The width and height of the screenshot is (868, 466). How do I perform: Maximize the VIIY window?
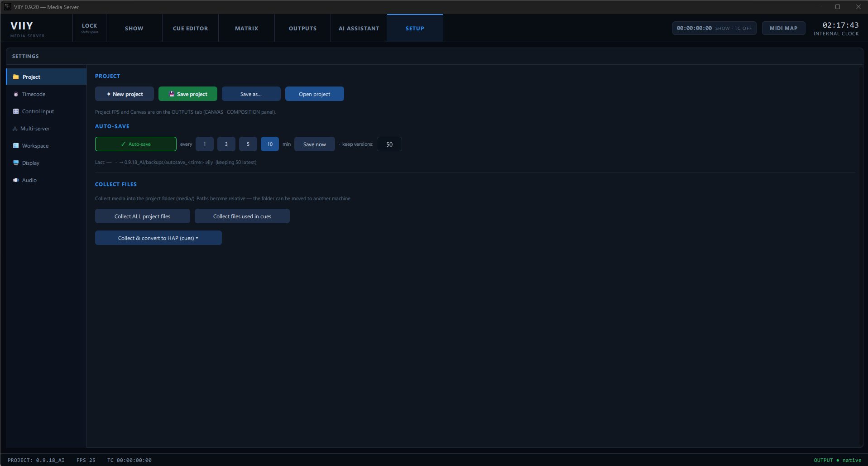838,7
